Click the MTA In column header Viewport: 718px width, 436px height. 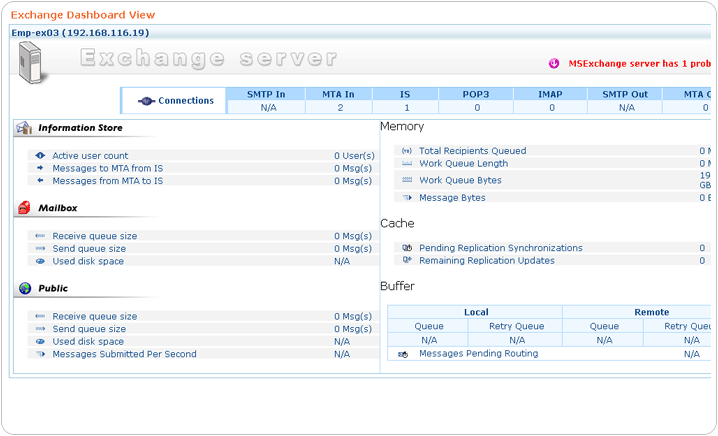tap(338, 94)
